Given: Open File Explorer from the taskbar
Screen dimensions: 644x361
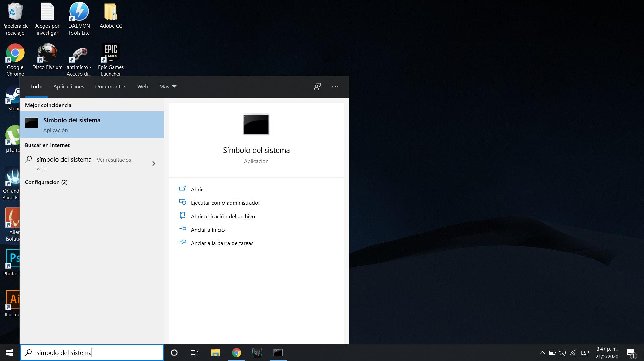Looking at the screenshot, I should tap(215, 353).
